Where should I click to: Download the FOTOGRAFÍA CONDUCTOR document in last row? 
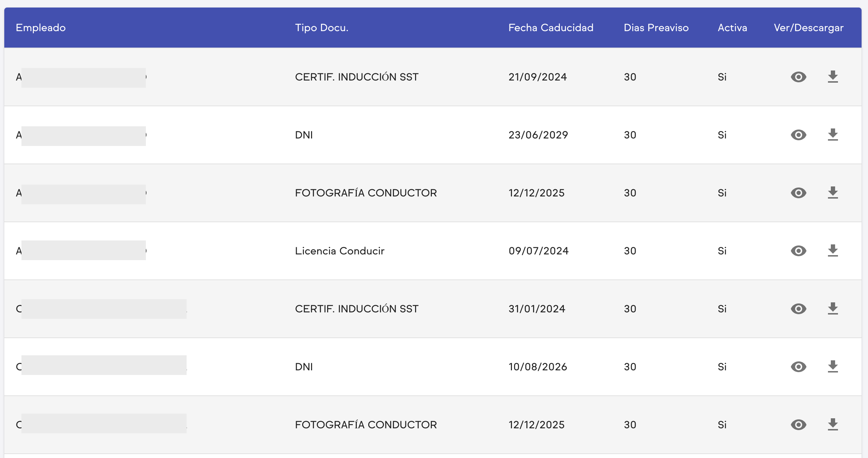coord(833,425)
